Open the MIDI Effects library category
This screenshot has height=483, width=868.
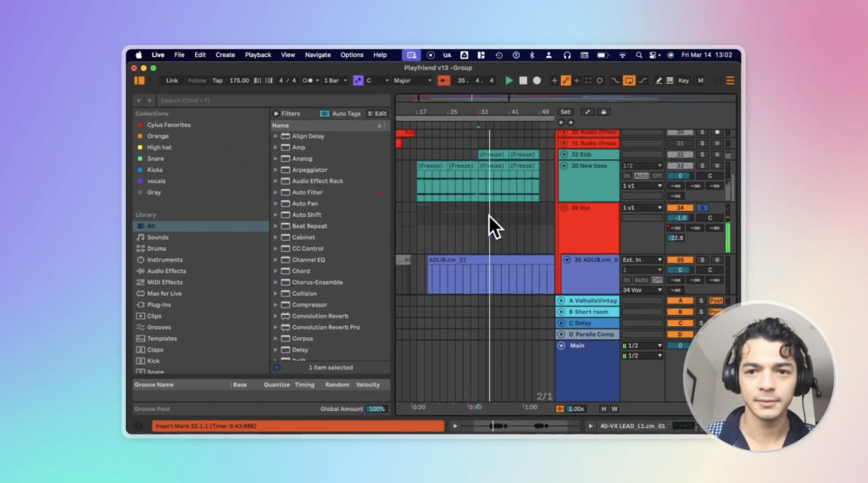164,282
